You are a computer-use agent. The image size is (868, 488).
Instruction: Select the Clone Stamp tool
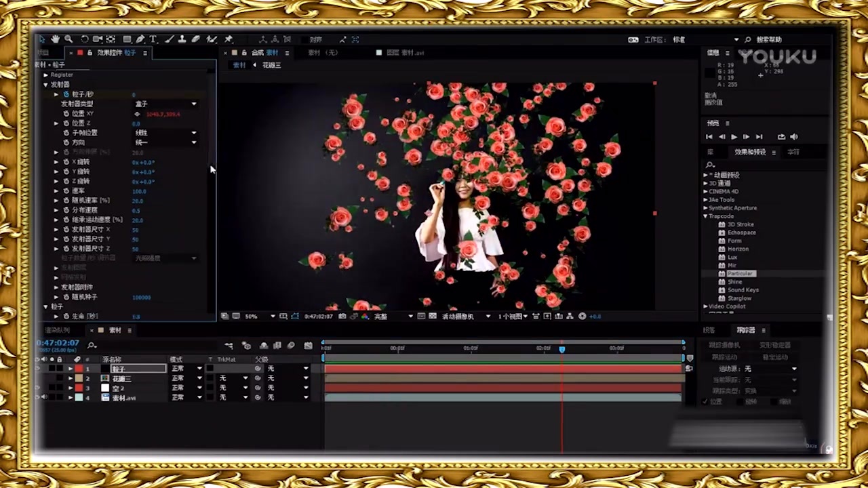click(x=182, y=39)
